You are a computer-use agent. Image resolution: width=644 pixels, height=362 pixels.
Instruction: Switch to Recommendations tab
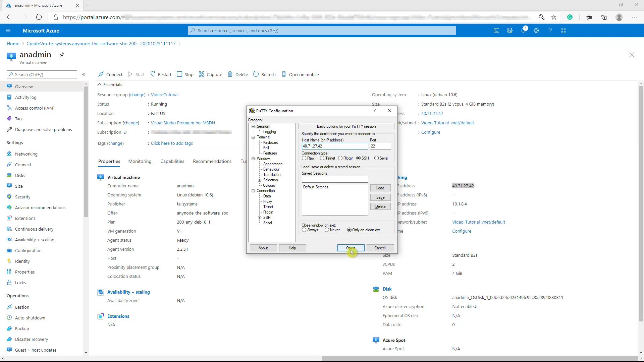coord(212,161)
